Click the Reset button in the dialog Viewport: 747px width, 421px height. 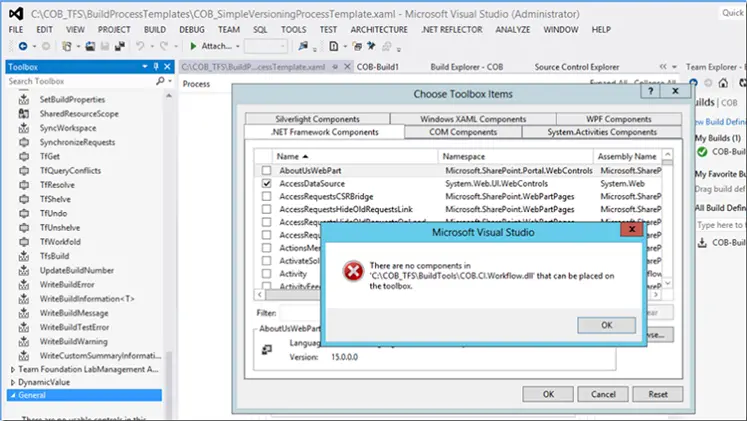pyautogui.click(x=657, y=394)
